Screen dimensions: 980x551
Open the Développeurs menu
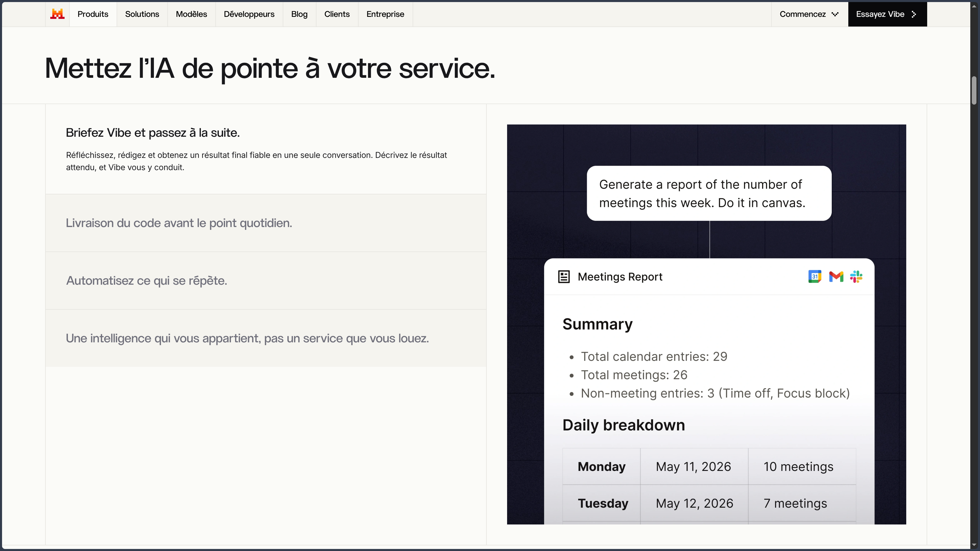pyautogui.click(x=249, y=14)
